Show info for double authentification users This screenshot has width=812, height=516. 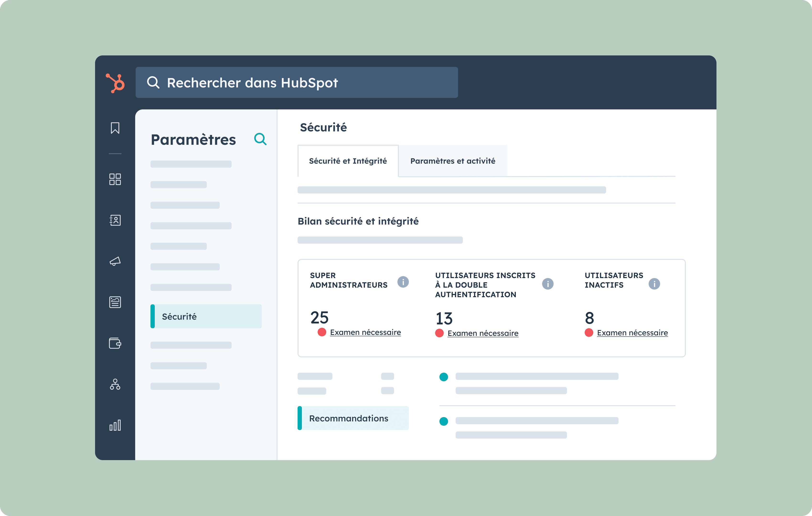point(547,284)
